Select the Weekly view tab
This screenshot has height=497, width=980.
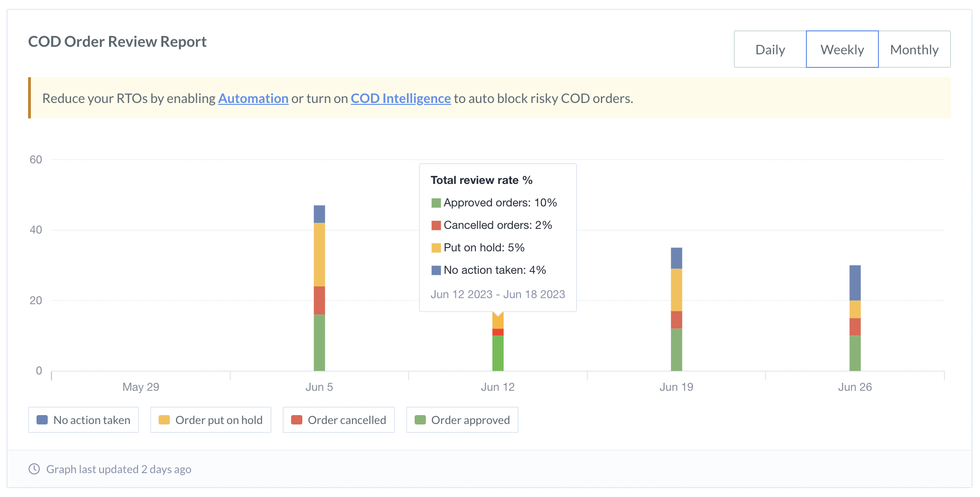(x=842, y=49)
